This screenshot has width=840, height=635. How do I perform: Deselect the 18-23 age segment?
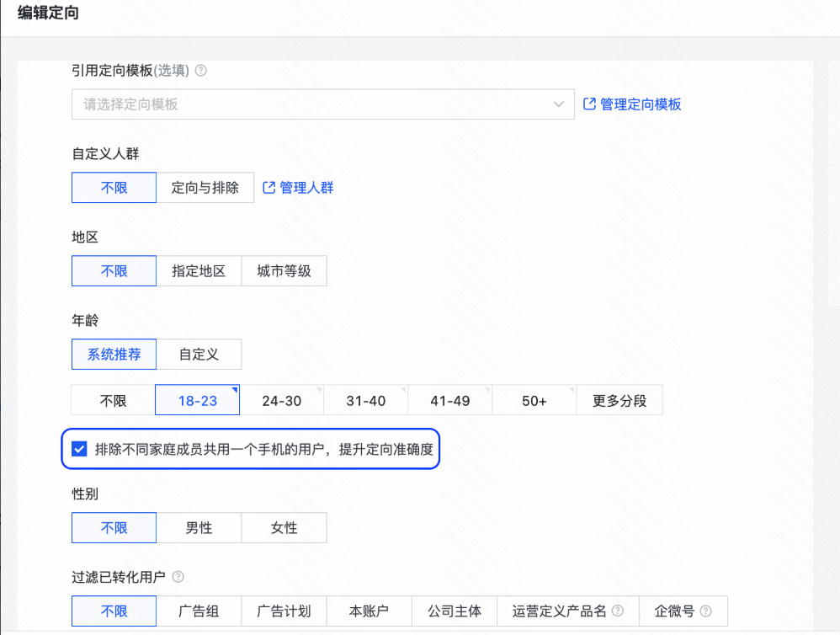click(197, 399)
